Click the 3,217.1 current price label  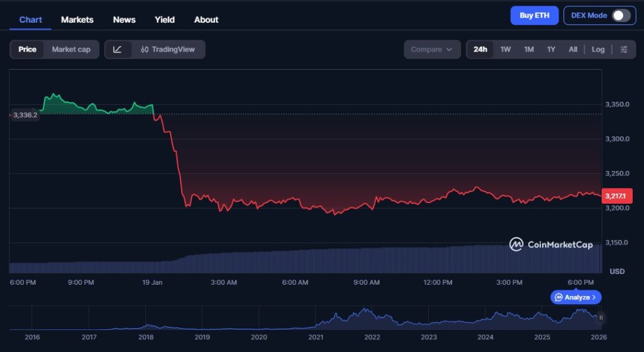(618, 196)
